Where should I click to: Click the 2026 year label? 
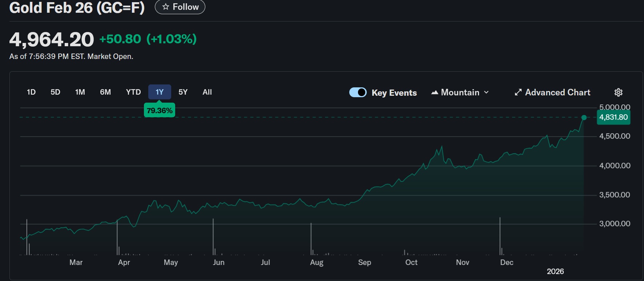[x=555, y=272]
